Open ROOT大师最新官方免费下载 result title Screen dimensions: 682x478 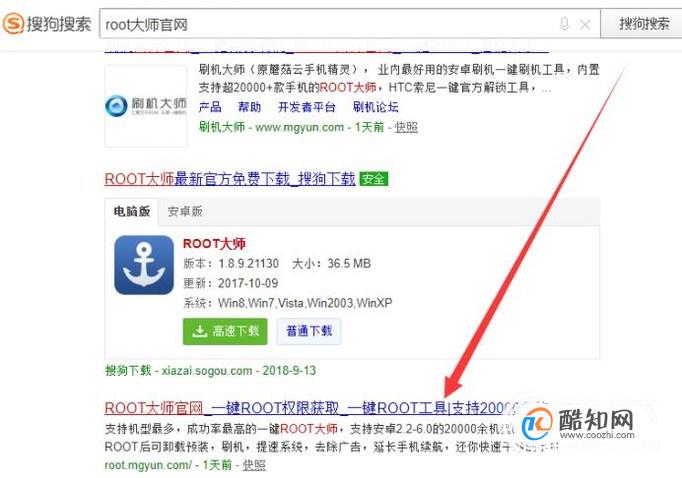pos(230,179)
